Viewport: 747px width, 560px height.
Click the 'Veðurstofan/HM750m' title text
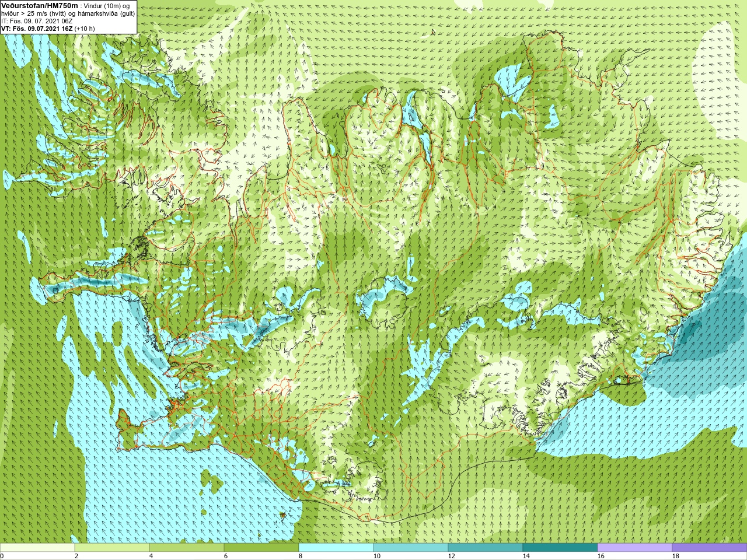pyautogui.click(x=40, y=5)
